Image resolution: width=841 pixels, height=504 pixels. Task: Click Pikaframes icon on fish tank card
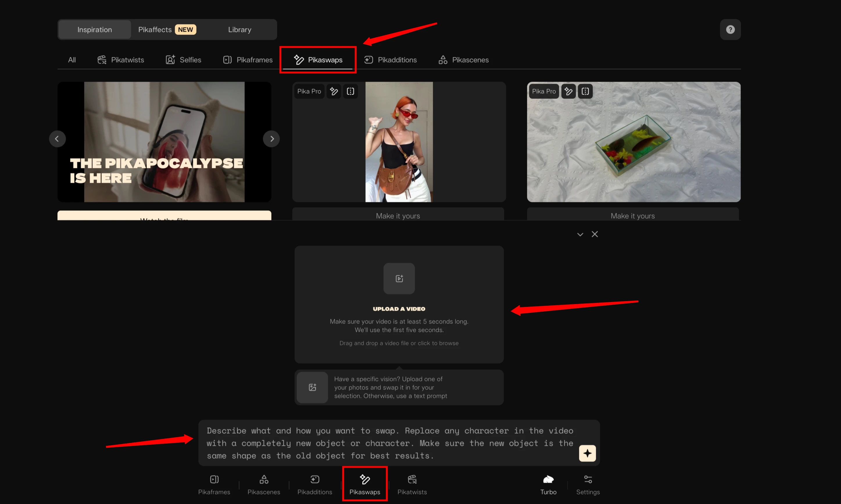[x=585, y=91]
